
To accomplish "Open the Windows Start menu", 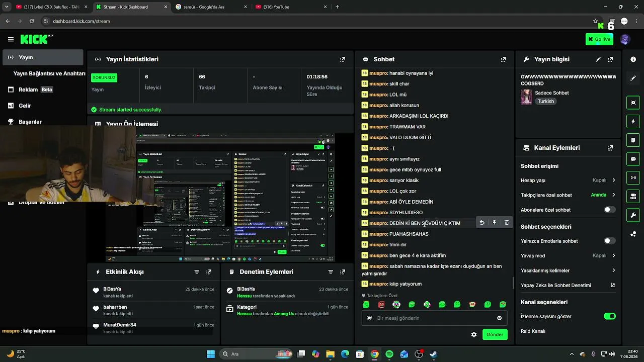I will coord(210,354).
